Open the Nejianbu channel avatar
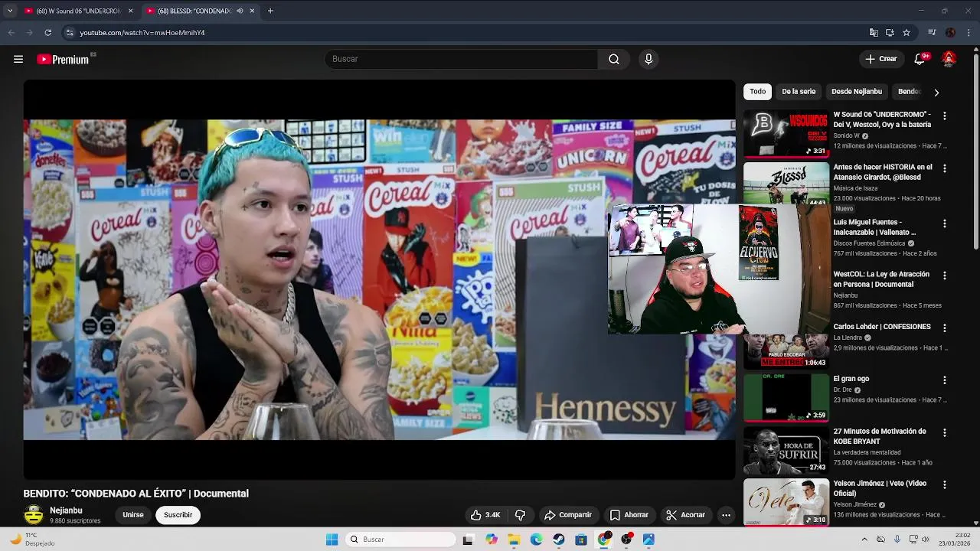The image size is (980, 551). click(x=34, y=515)
